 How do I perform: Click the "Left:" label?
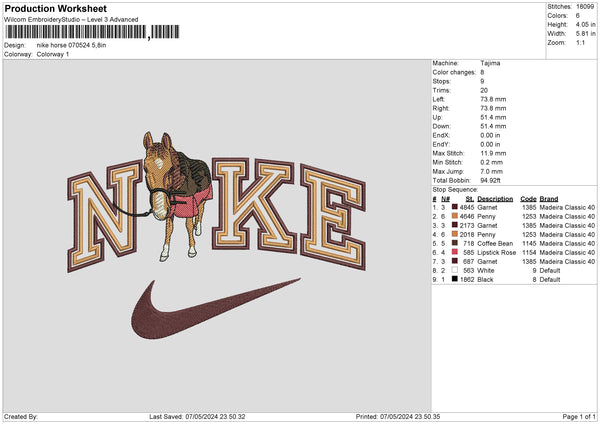point(439,99)
